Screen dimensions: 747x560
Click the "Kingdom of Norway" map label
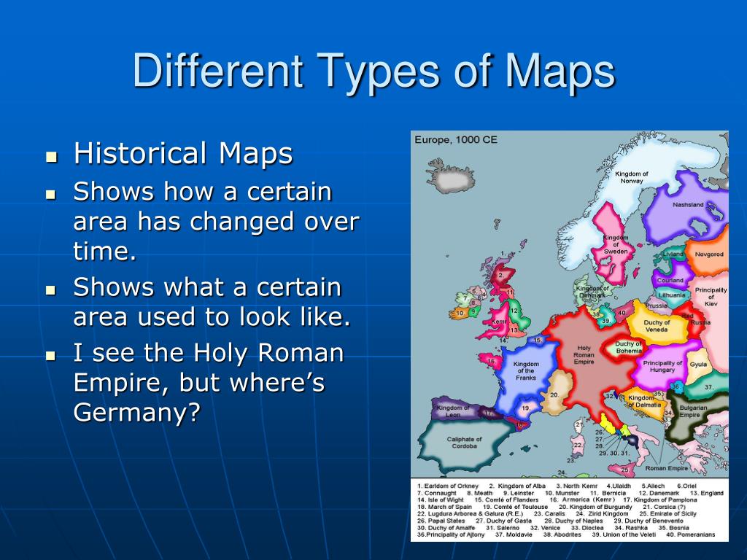[631, 177]
